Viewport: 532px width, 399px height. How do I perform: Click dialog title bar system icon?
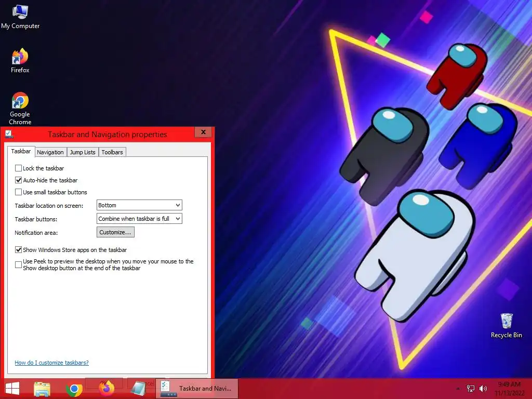click(x=9, y=135)
